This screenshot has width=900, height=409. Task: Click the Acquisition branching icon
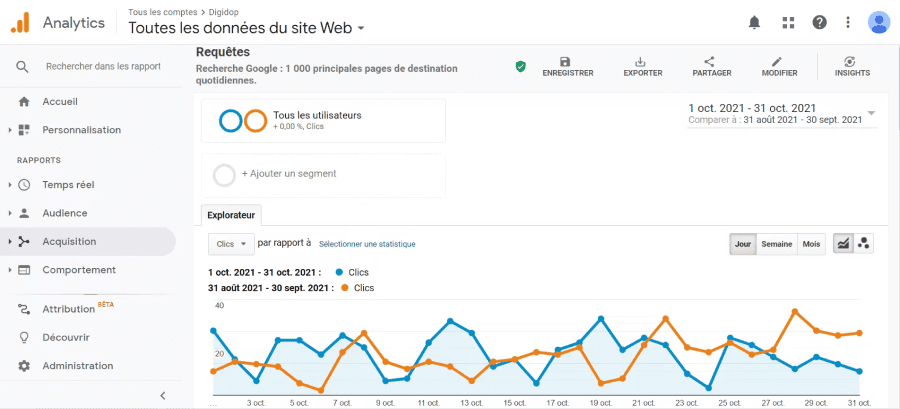[x=24, y=241]
